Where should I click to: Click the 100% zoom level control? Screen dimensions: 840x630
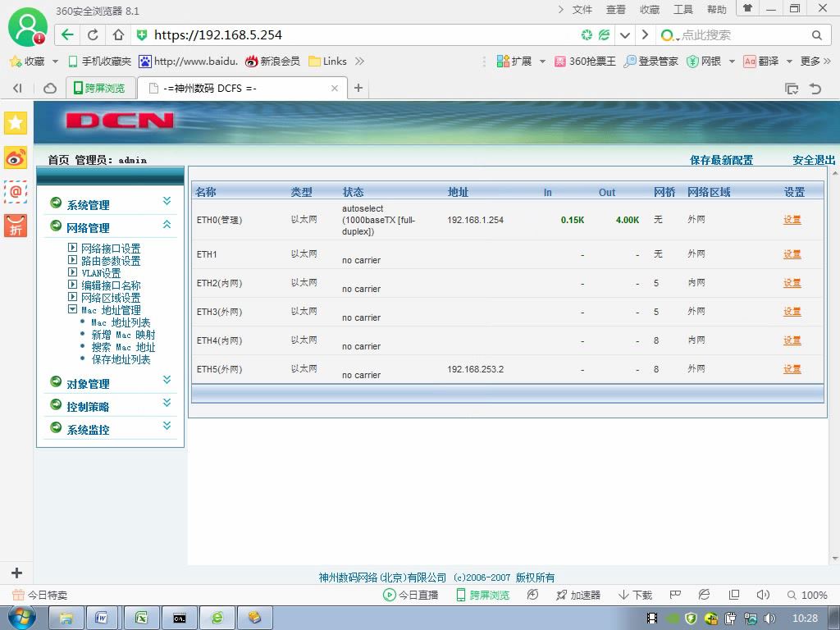[807, 595]
